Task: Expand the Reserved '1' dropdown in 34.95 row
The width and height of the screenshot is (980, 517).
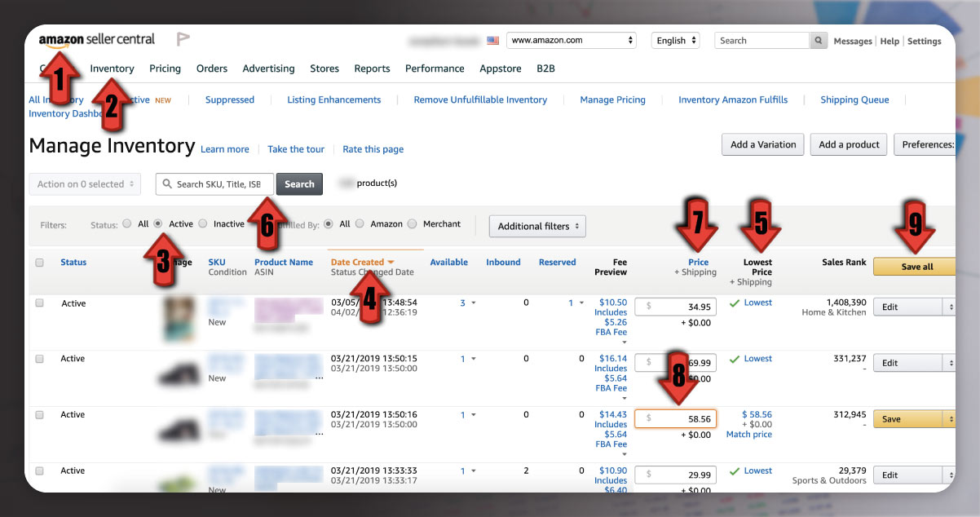Action: [x=581, y=303]
